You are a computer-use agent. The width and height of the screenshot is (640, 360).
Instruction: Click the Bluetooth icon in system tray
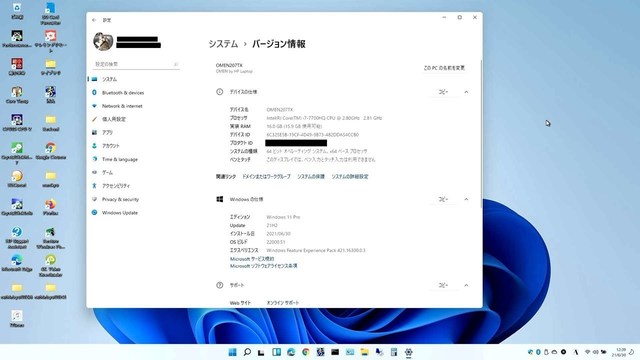point(538,352)
